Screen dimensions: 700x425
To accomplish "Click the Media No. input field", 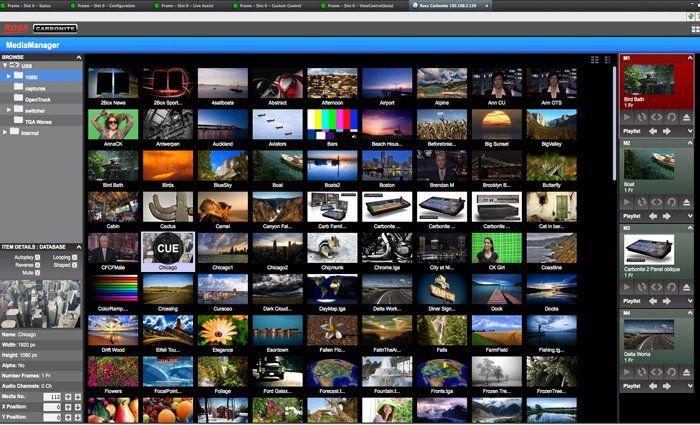I will pyautogui.click(x=52, y=396).
